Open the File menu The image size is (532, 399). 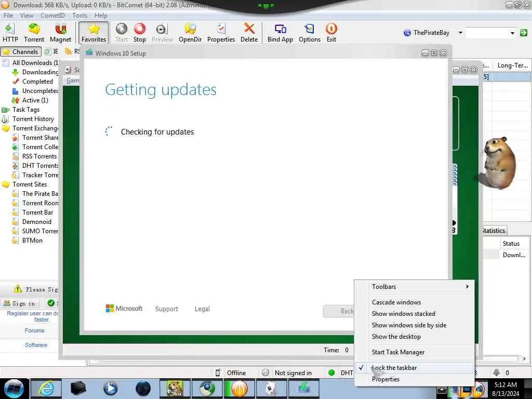click(x=8, y=15)
